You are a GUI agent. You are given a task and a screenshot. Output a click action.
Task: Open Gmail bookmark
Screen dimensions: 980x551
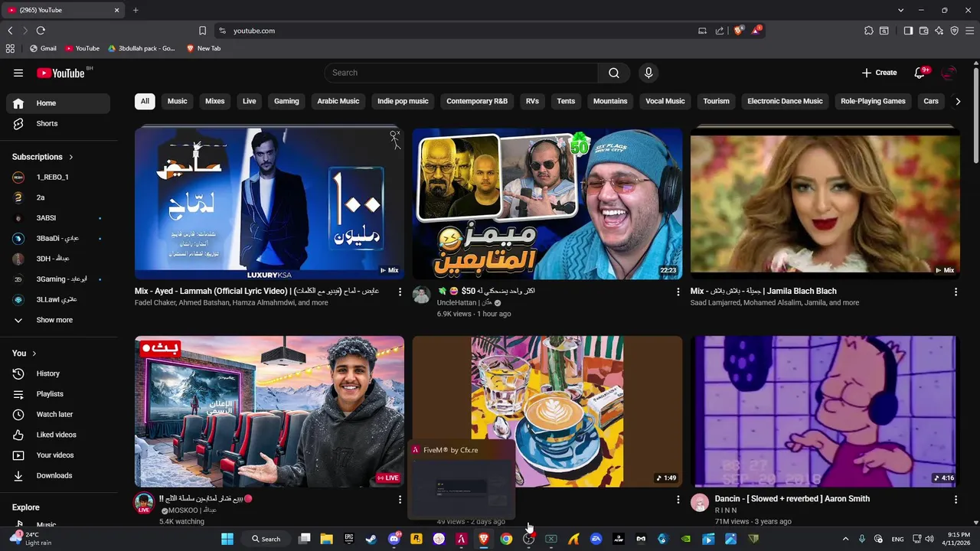point(43,48)
